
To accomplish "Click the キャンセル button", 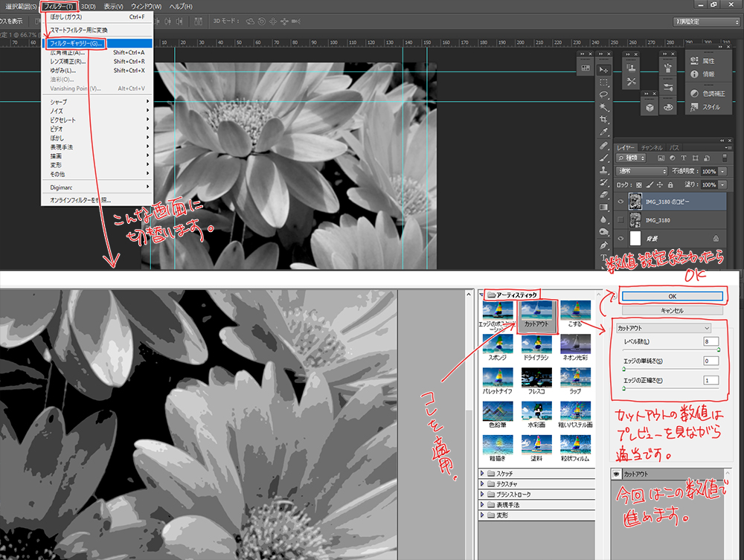I will coord(673,311).
